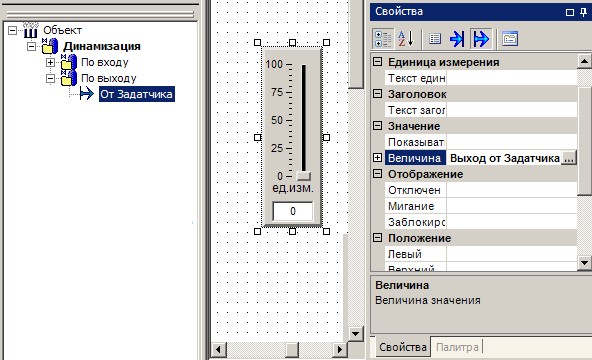This screenshot has height=360, width=592.
Task: Toggle the output dynamization arrow icon
Action: pyautogui.click(x=481, y=38)
